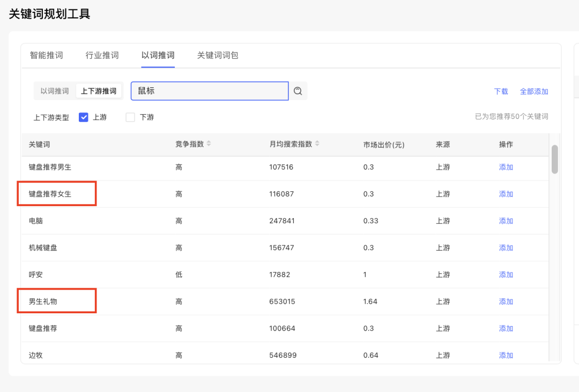Viewport: 579px width, 392px height.
Task: Switch to 智能推词 tab
Action: tap(46, 55)
